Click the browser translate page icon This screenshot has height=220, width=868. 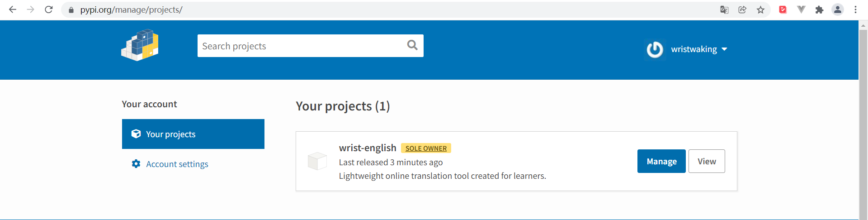point(724,10)
